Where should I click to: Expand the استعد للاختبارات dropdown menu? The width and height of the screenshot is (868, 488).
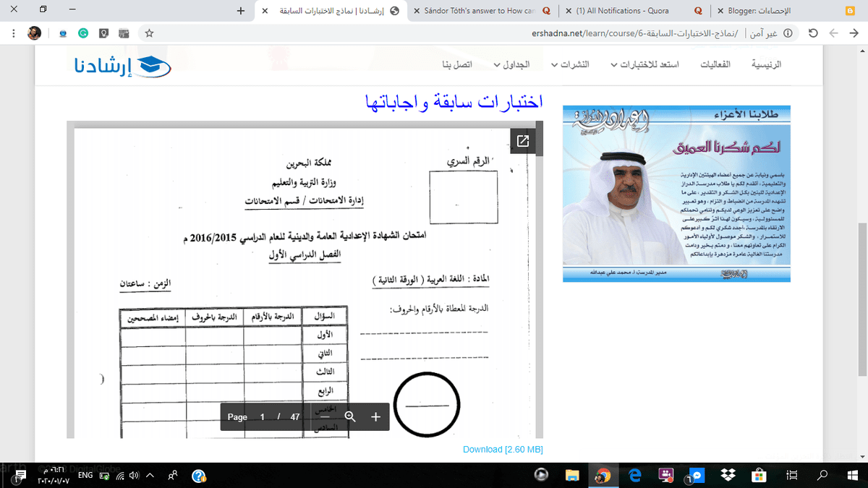(x=644, y=64)
